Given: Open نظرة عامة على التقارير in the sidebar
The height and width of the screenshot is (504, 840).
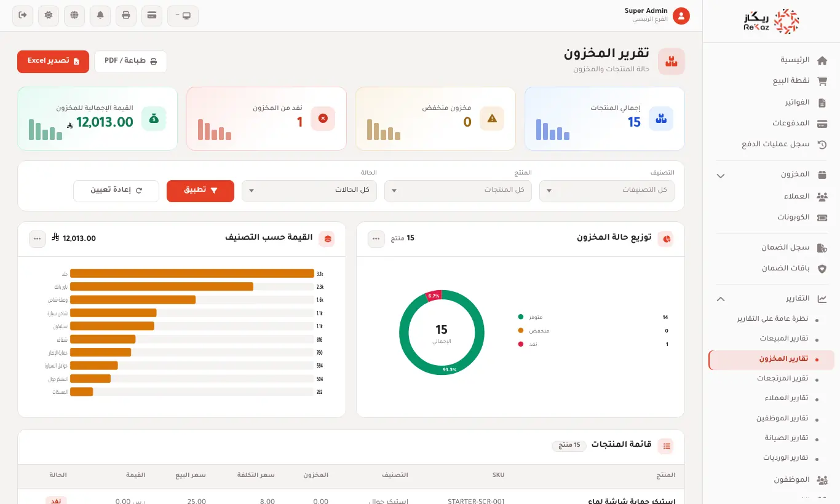Looking at the screenshot, I should click(773, 319).
